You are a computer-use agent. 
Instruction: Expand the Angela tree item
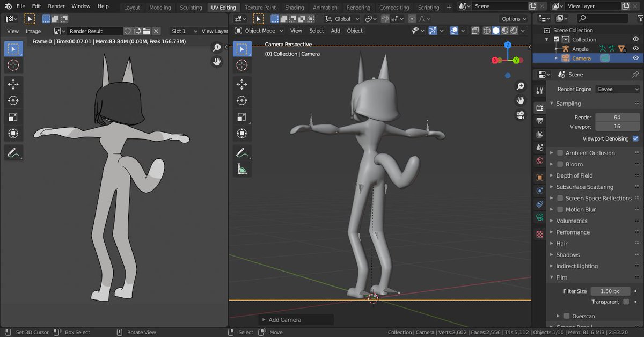coord(557,49)
